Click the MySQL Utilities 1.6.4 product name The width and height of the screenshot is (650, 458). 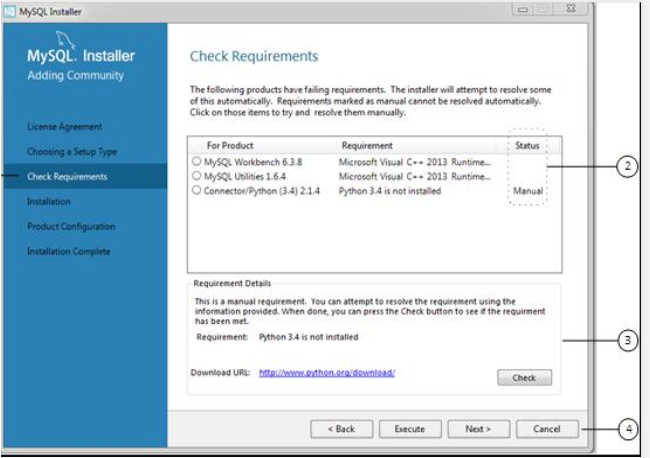point(245,177)
